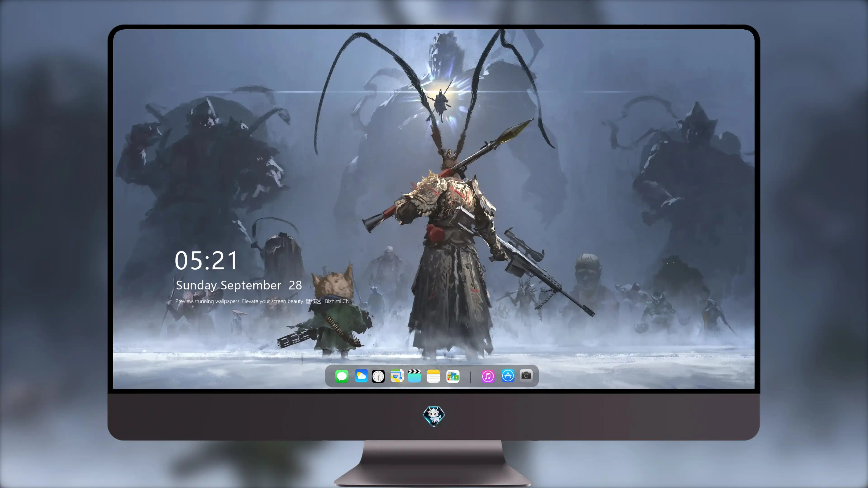This screenshot has width=868, height=488.
Task: Open the colorful posters gallery app
Action: pos(453,376)
